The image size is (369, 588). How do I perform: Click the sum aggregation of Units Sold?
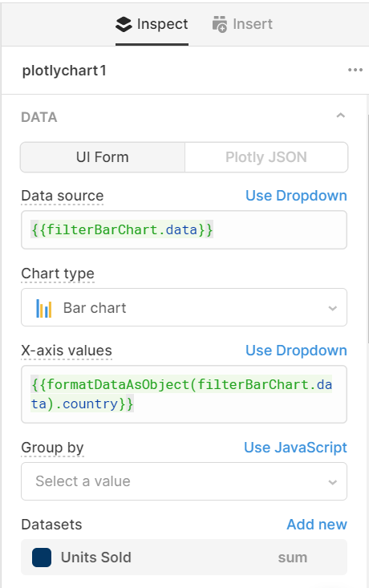pyautogui.click(x=293, y=558)
